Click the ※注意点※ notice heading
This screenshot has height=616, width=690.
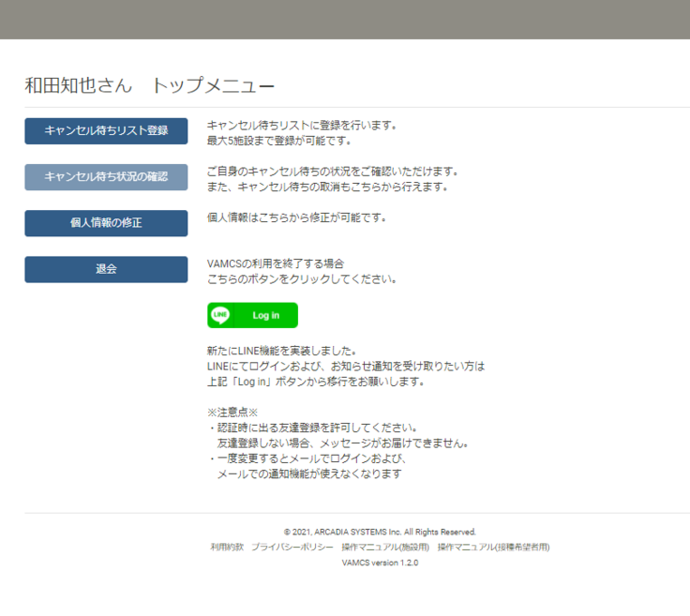click(x=232, y=413)
